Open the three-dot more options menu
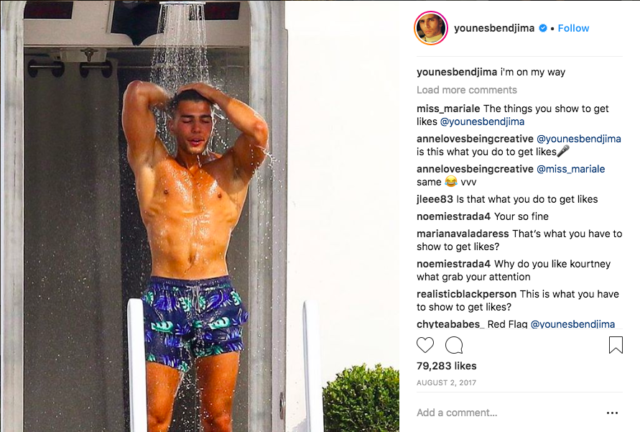This screenshot has height=432, width=640. pyautogui.click(x=612, y=413)
